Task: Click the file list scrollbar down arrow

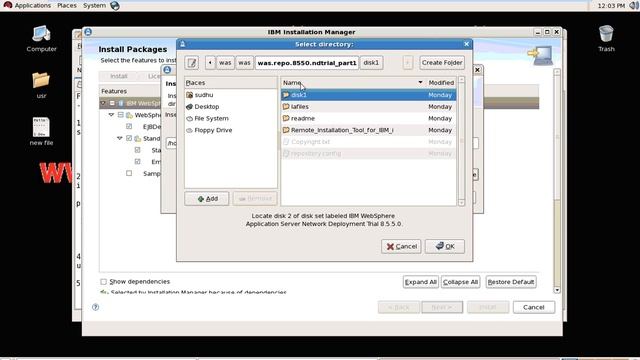Action: (461, 202)
